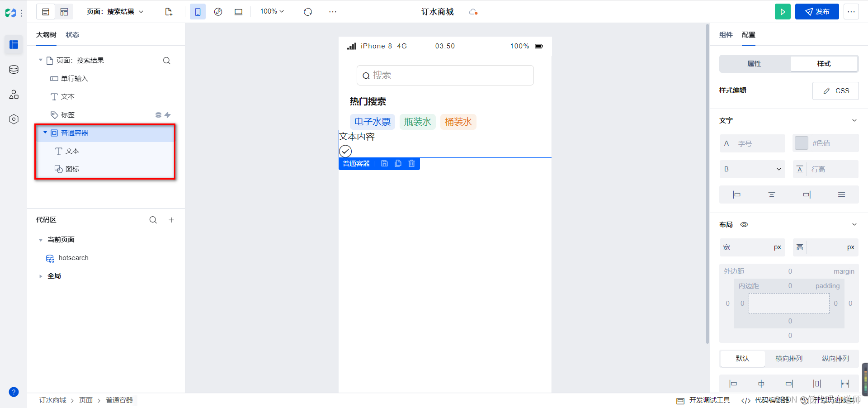This screenshot has width=868, height=408.
Task: Open 开发调试工具 in bottom bar
Action: coord(703,400)
